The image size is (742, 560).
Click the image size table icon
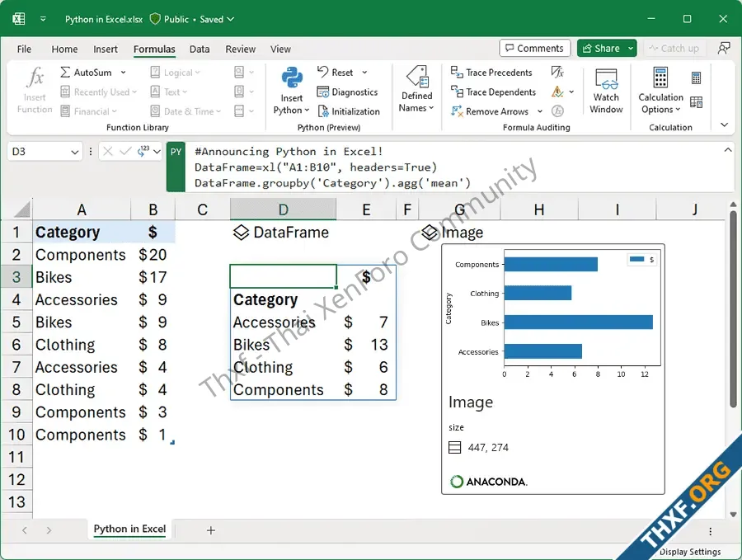click(x=455, y=447)
